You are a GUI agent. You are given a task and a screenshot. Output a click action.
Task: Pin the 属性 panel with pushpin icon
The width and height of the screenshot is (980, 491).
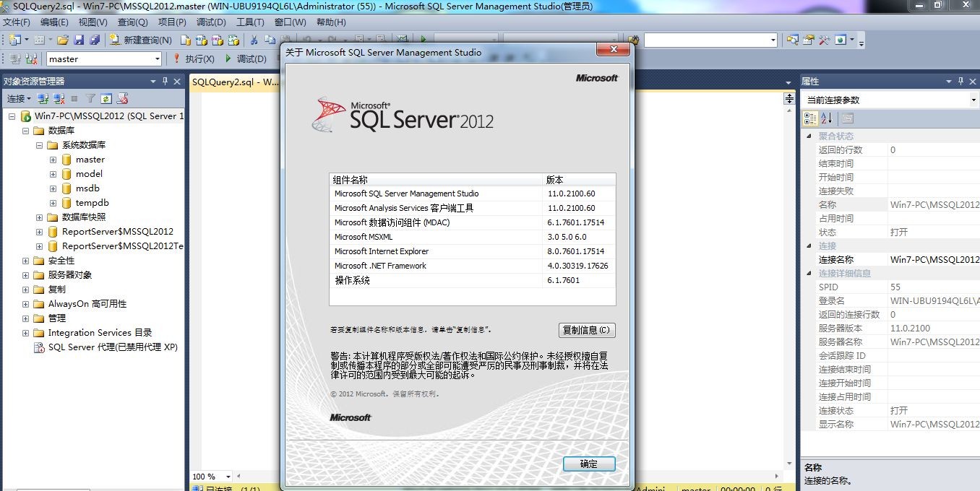tap(960, 81)
